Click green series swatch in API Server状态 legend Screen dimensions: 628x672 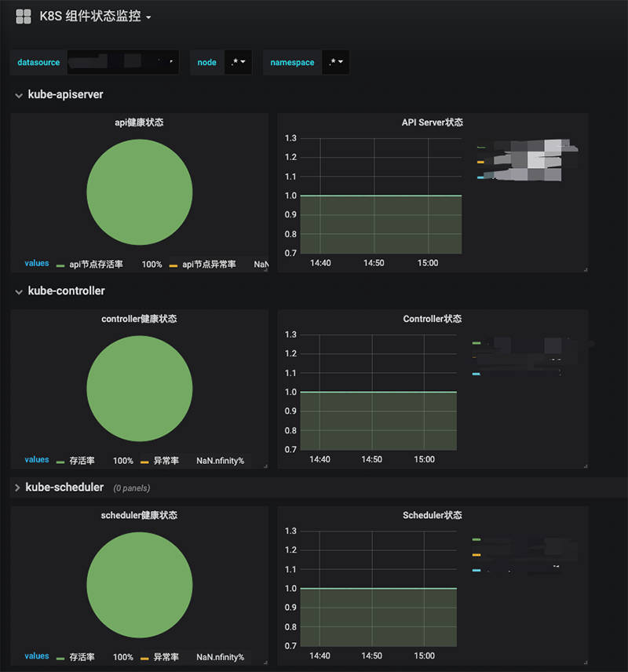tap(481, 147)
